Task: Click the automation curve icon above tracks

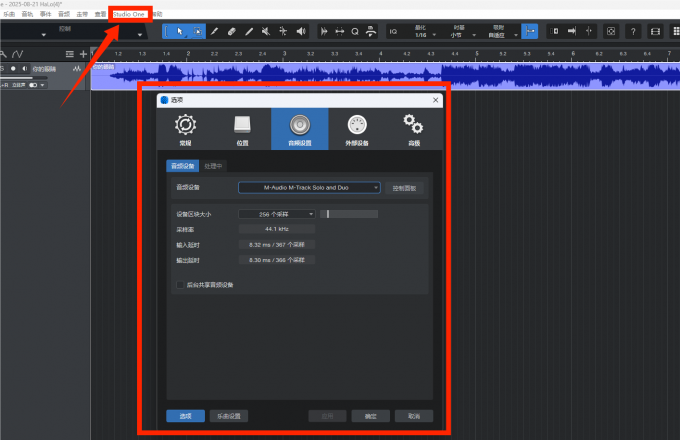Action: tap(17, 54)
